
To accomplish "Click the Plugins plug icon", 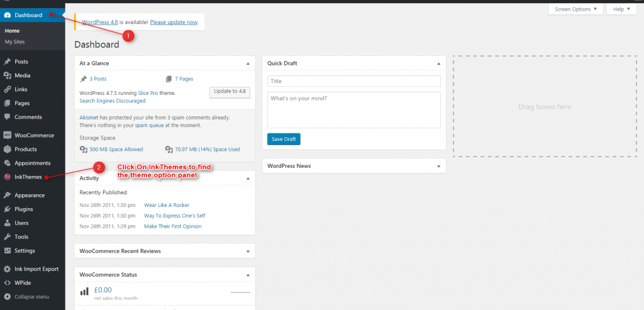I will pyautogui.click(x=7, y=209).
